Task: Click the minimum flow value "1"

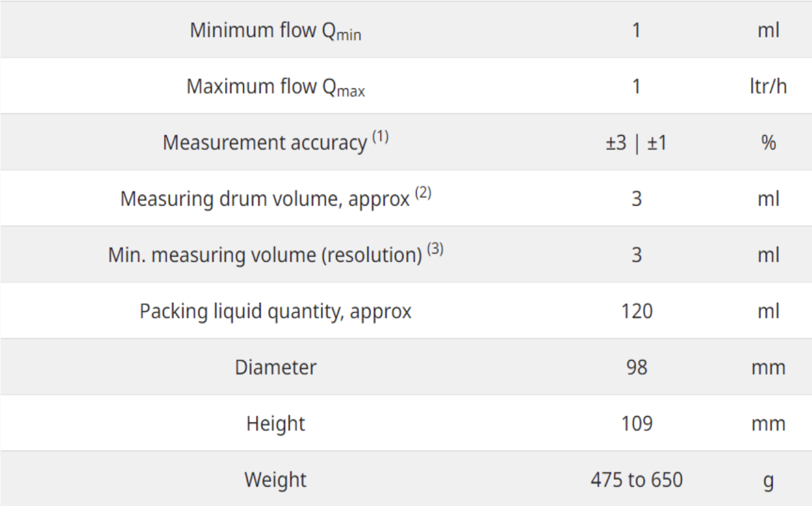Action: click(x=636, y=30)
